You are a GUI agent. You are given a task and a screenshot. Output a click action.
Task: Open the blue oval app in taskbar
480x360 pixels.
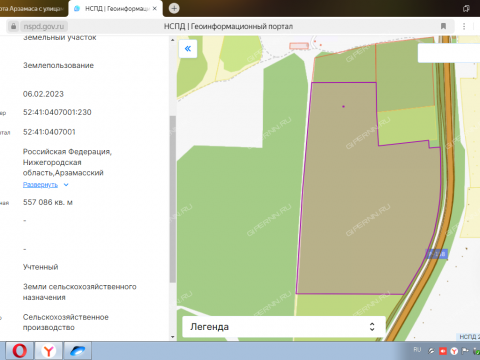pos(77,351)
